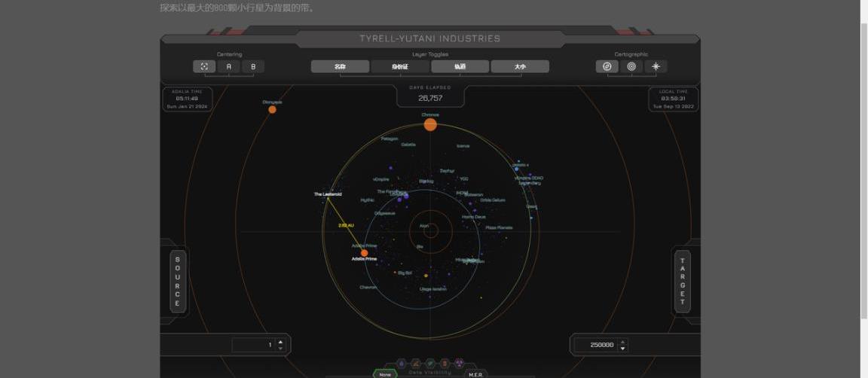Center the map on source A

228,66
